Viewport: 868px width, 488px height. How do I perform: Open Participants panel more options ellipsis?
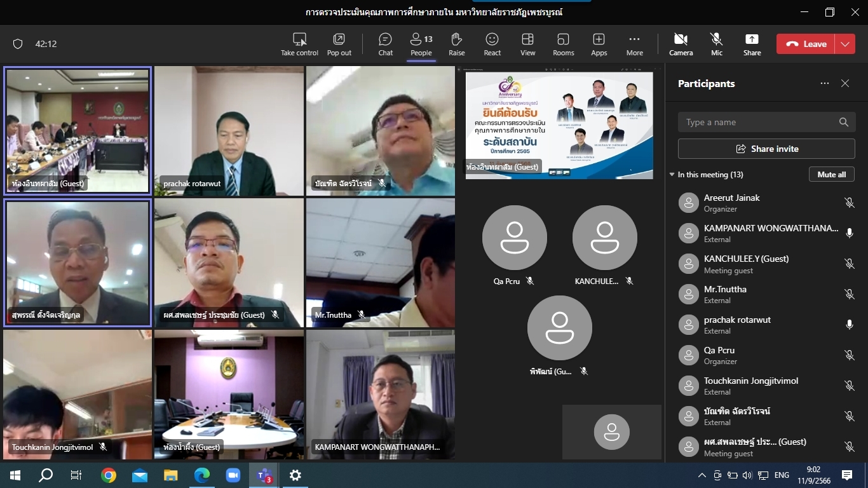pyautogui.click(x=825, y=83)
